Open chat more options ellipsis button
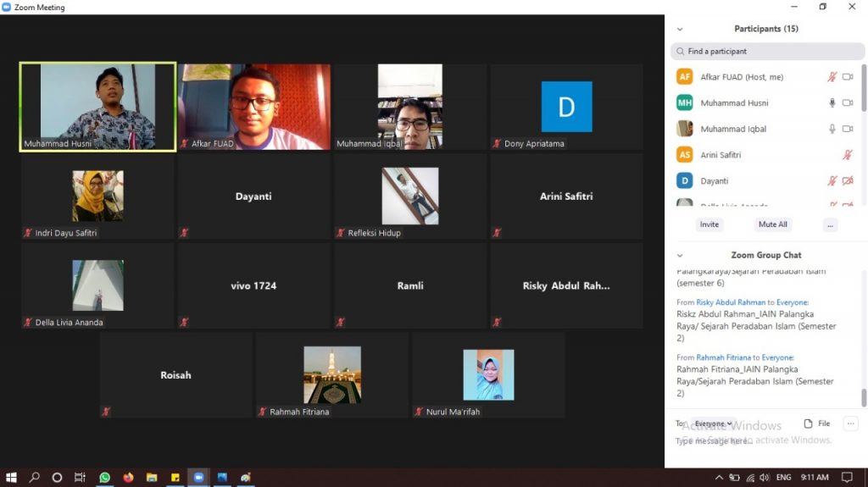Screen dimensions: 868x487 851,423
